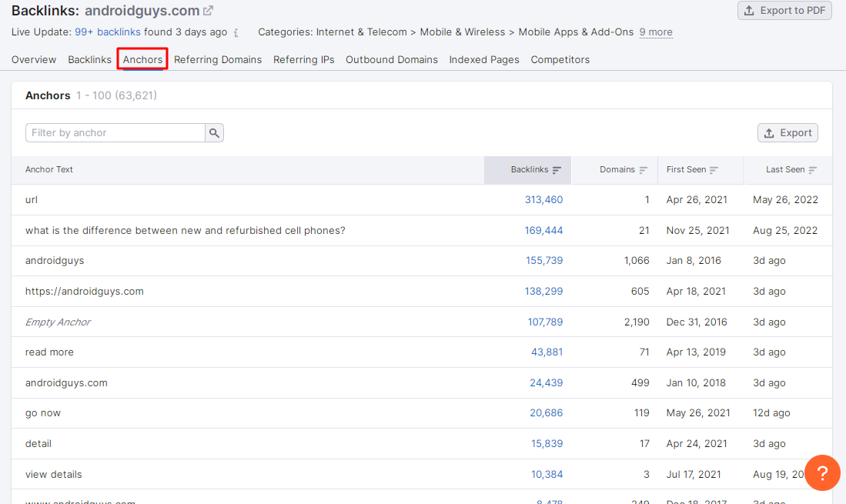Sort by Backlinks column sort icon
This screenshot has height=504, width=846.
coord(557,170)
